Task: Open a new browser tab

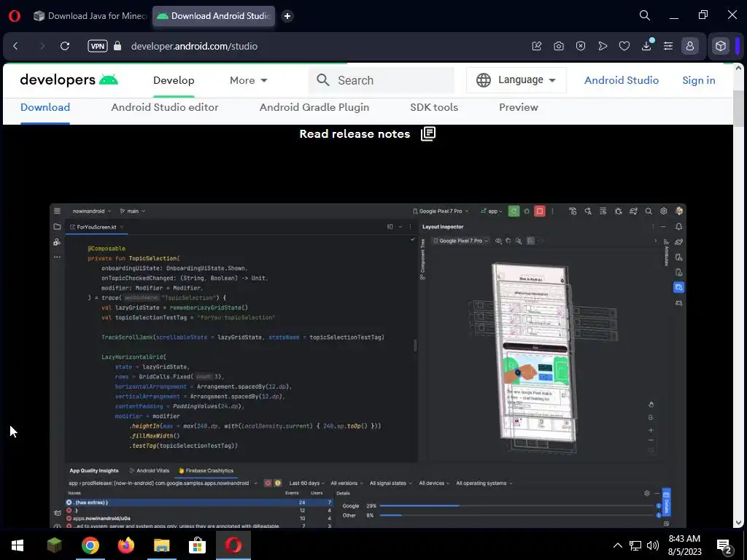Action: click(287, 16)
